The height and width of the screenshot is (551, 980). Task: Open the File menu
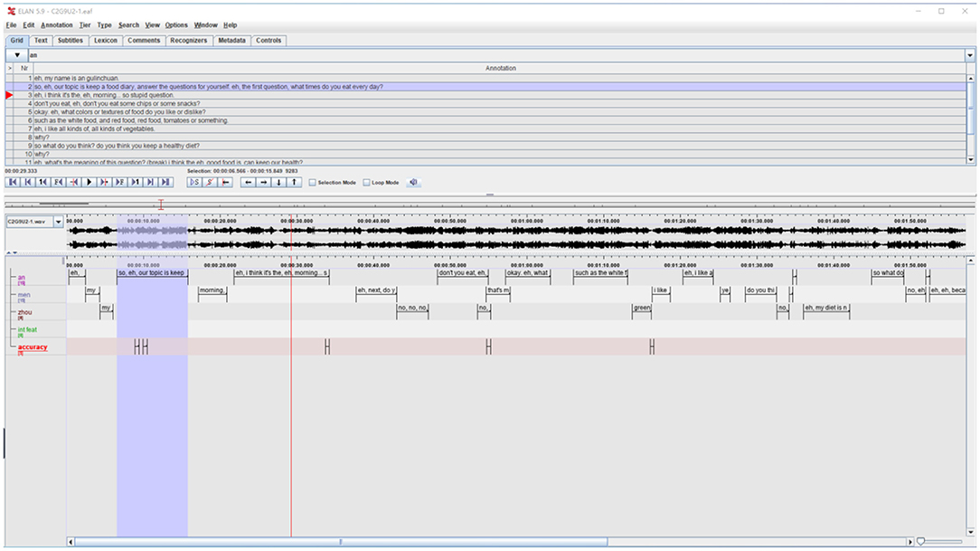pos(11,25)
